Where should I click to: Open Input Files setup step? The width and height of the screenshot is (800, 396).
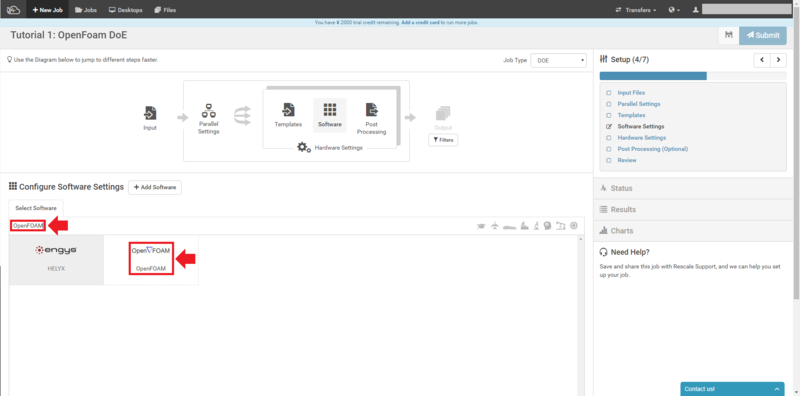(x=631, y=93)
